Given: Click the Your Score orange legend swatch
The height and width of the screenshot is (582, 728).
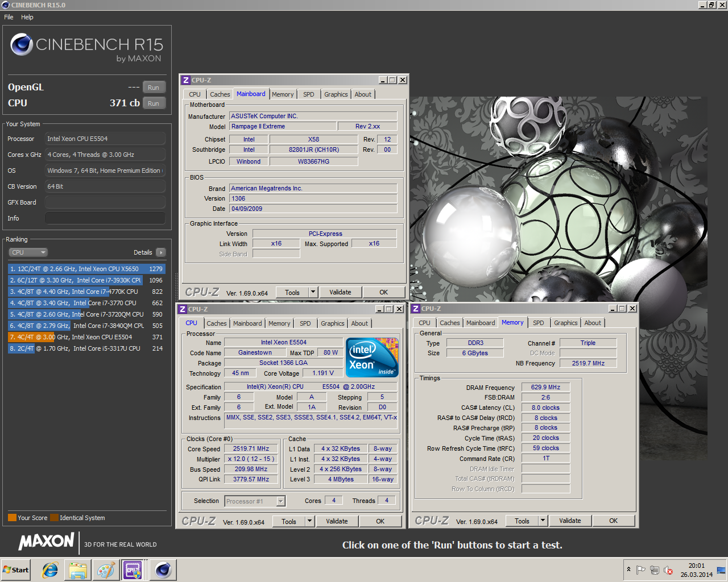Looking at the screenshot, I should coord(12,518).
